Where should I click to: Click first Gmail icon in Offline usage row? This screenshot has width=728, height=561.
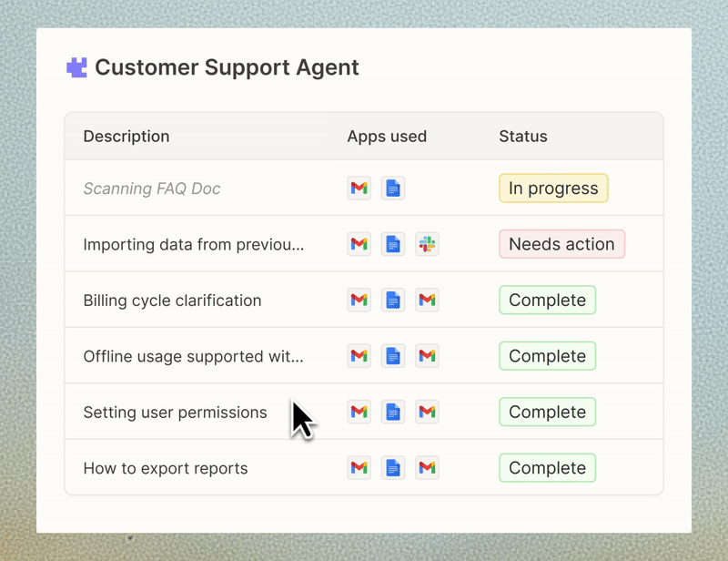tap(359, 355)
